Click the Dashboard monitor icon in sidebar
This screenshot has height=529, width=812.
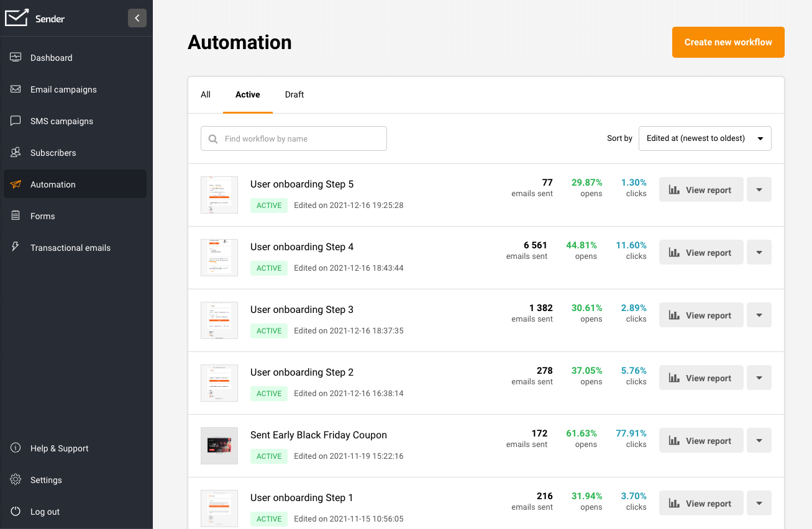pos(16,58)
